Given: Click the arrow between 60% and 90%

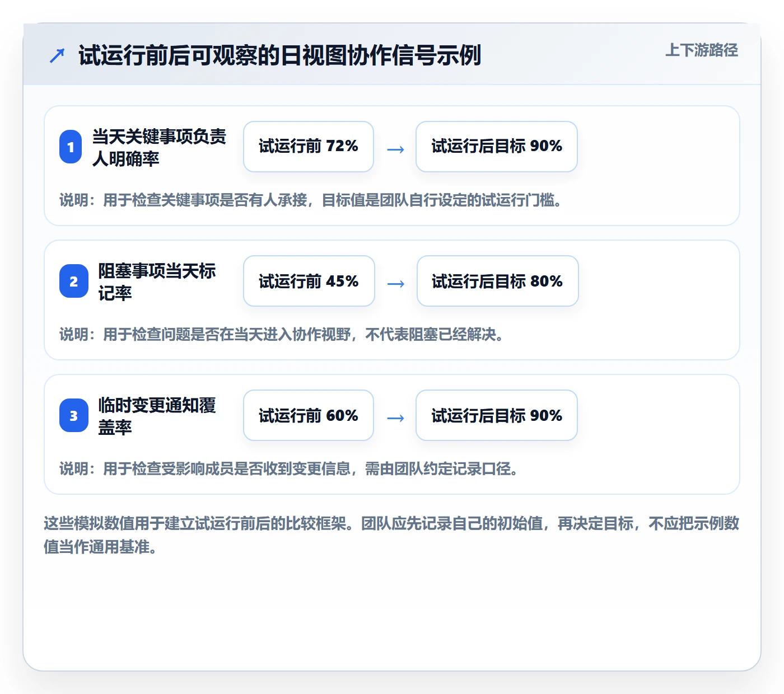Looking at the screenshot, I should click(395, 418).
